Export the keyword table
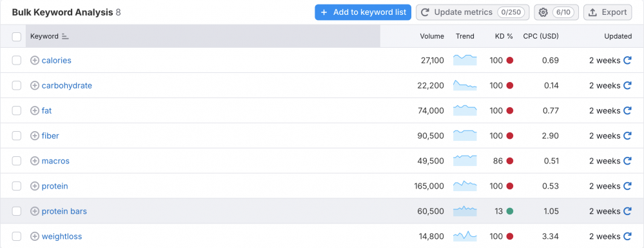 (x=607, y=12)
